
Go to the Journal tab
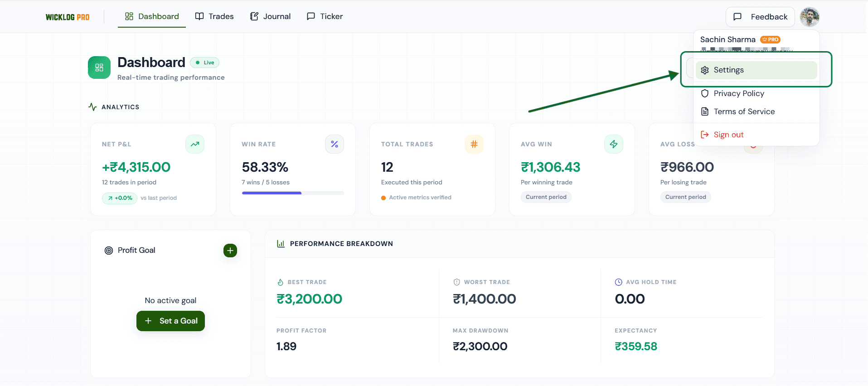click(271, 16)
